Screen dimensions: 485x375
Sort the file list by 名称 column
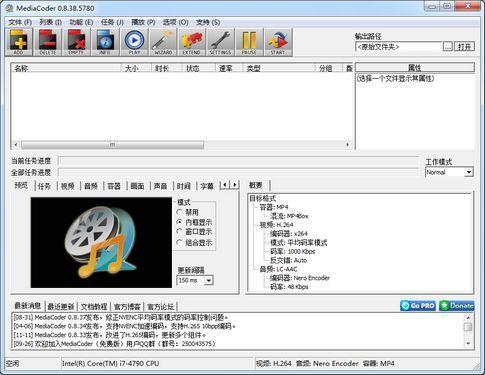tap(65, 68)
